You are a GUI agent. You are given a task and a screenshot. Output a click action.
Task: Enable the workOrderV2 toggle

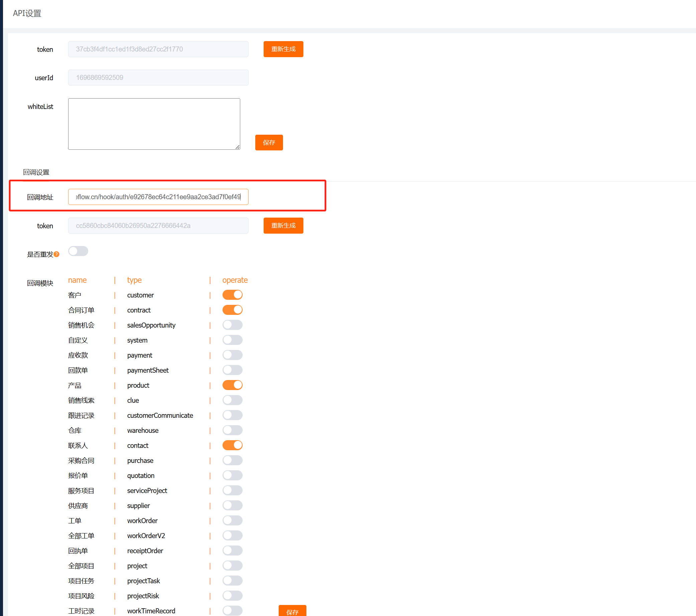coord(232,535)
